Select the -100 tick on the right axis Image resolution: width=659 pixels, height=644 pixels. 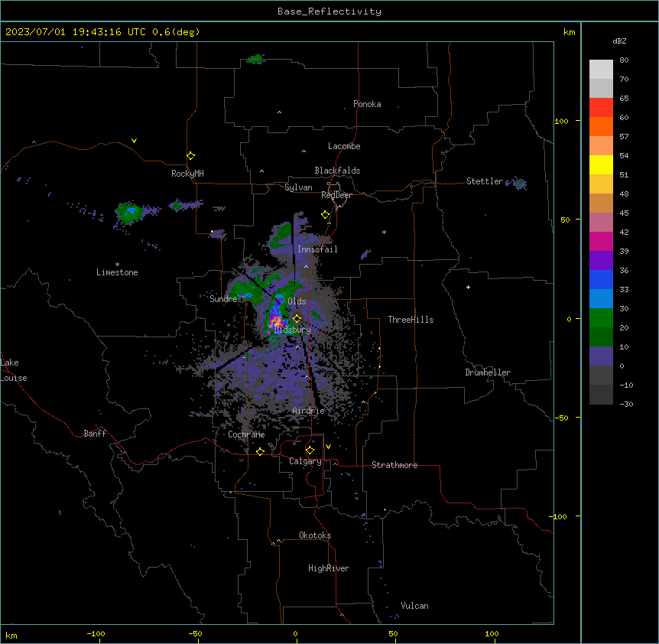pos(559,516)
